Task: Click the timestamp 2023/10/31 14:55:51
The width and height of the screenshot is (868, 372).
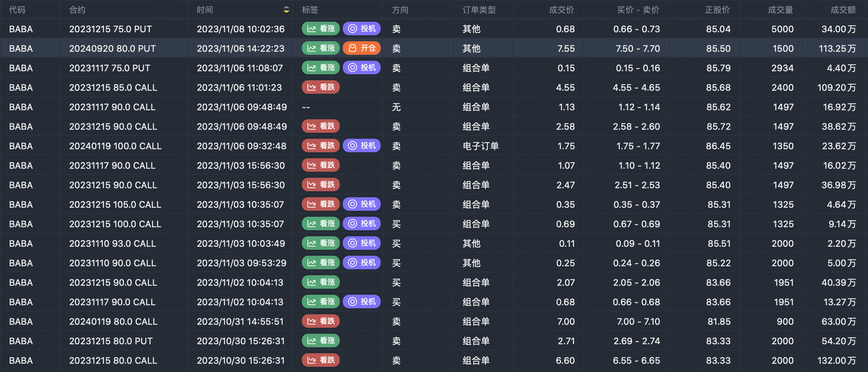Action: [x=240, y=321]
